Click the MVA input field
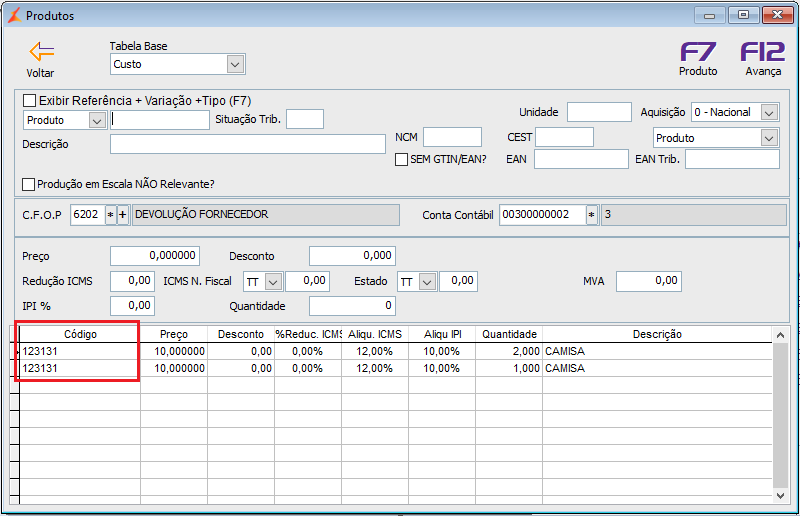Image resolution: width=800 pixels, height=516 pixels. point(648,281)
